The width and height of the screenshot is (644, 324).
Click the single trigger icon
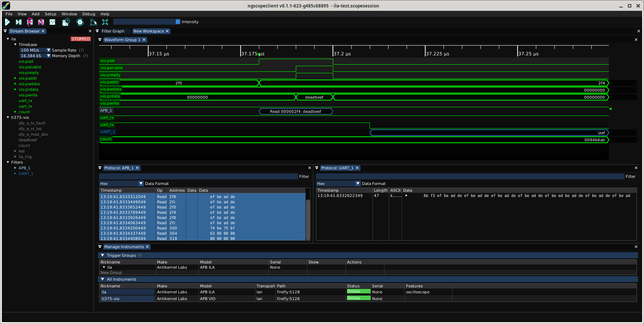coord(19,22)
